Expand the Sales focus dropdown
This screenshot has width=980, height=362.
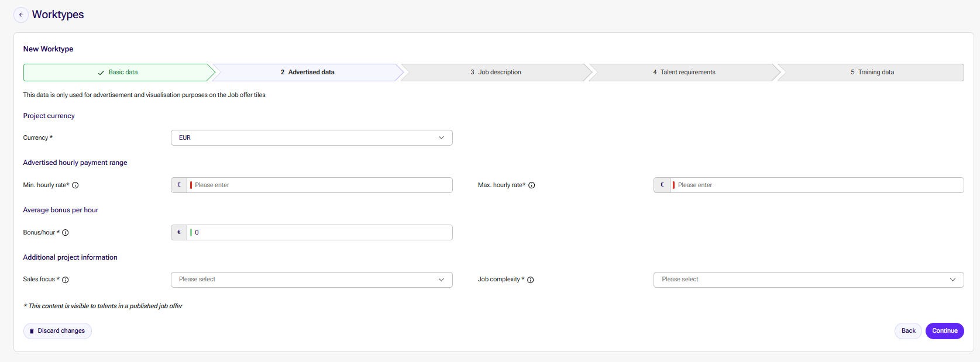[x=312, y=280]
